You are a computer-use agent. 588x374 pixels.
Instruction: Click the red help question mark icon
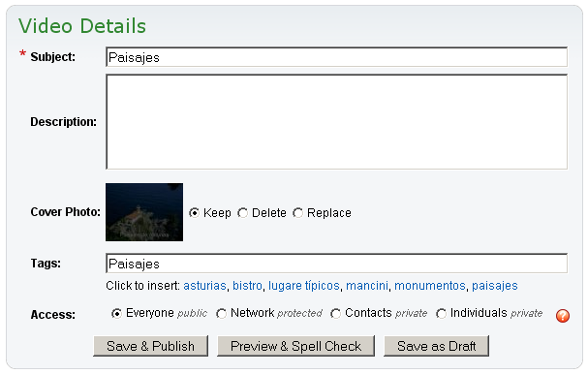[x=563, y=316]
